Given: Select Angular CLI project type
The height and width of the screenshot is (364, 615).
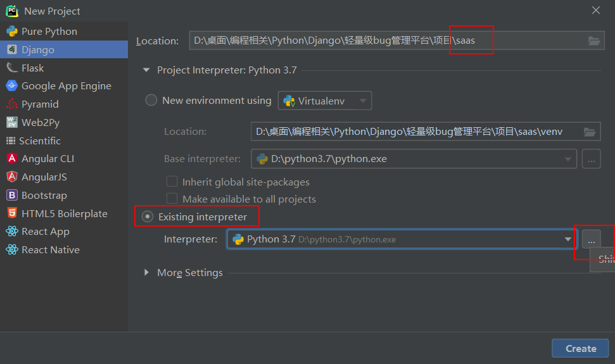Looking at the screenshot, I should (64, 158).
